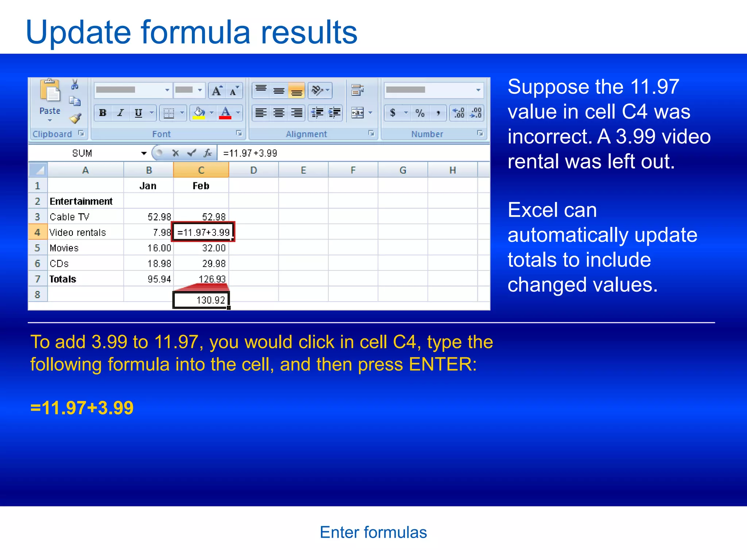Expand the Merge and Center dropdown arrow
747x560 pixels.
coord(370,113)
